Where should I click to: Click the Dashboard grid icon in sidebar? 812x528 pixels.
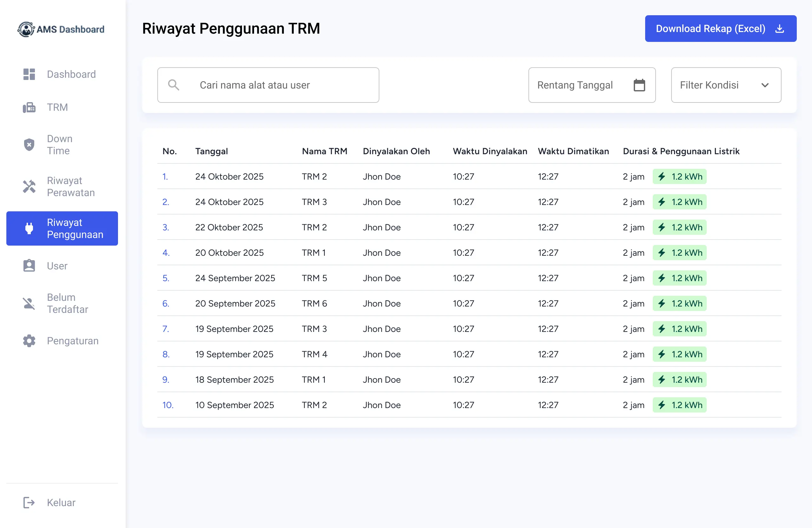point(29,74)
